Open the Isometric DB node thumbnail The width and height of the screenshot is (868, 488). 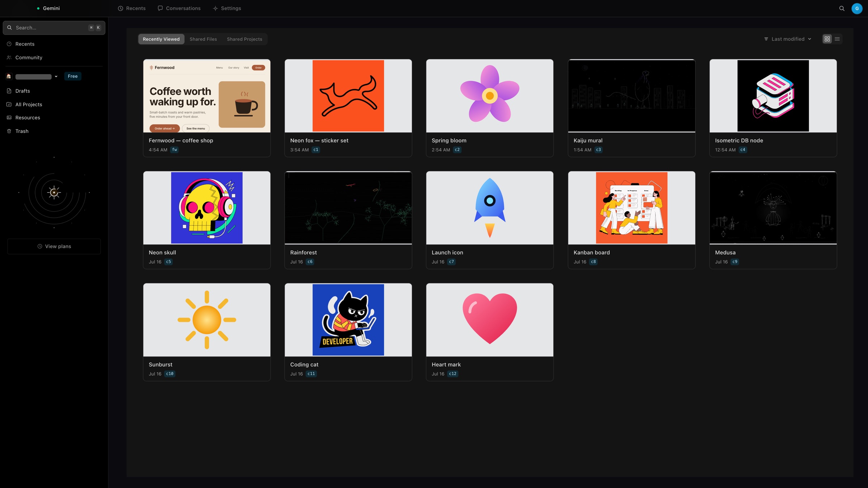773,96
